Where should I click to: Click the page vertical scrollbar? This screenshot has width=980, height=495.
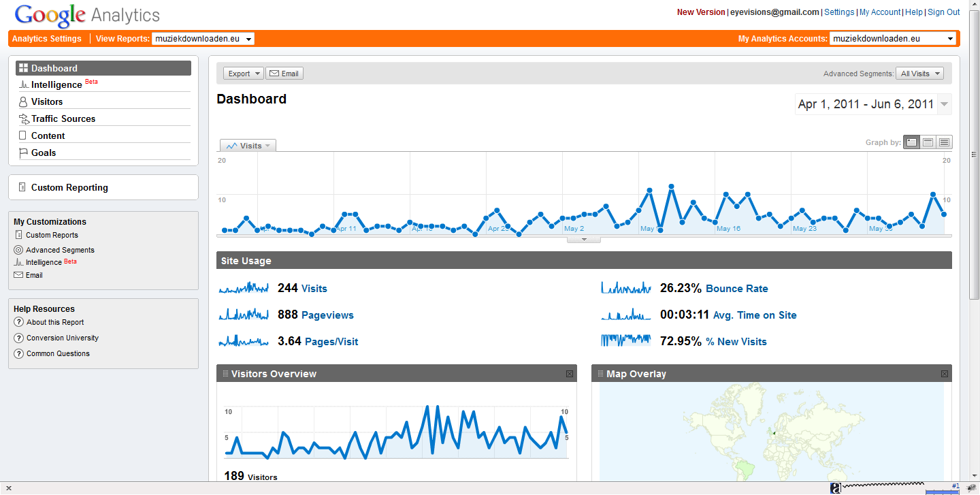point(975,155)
